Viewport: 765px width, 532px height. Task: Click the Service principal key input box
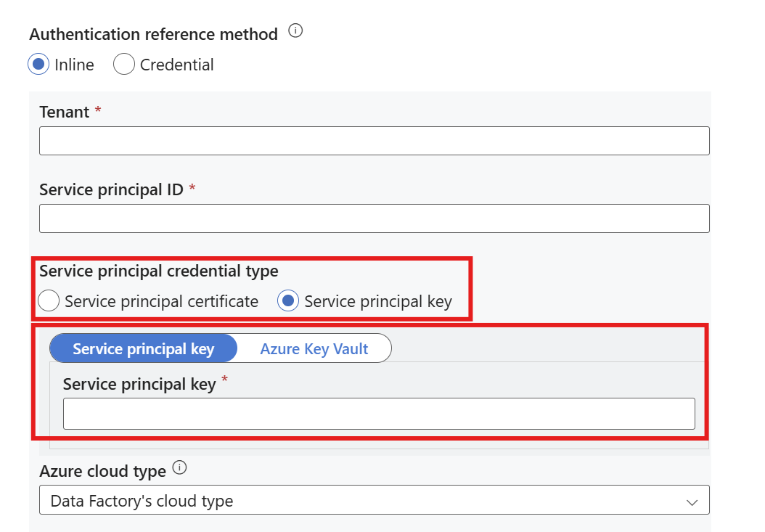pos(378,414)
